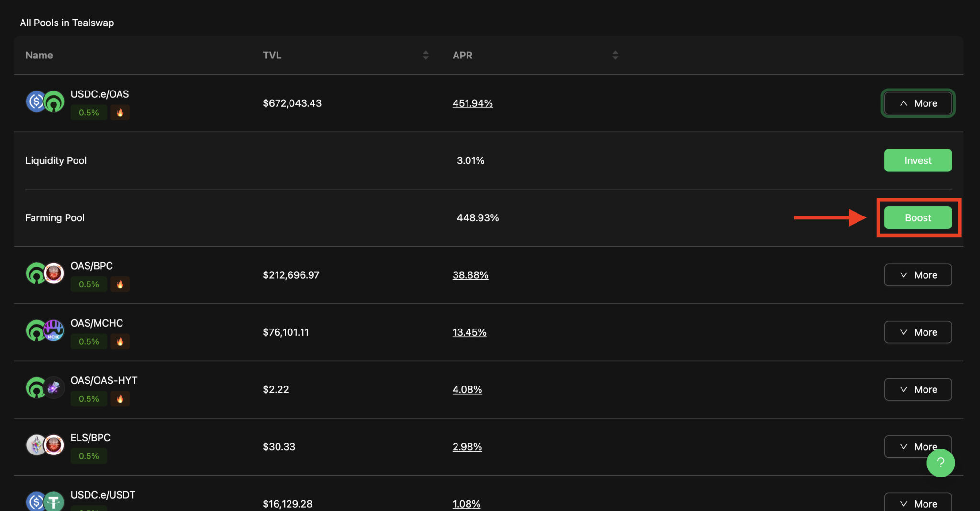Sort pools by the APR column arrows

tap(615, 56)
